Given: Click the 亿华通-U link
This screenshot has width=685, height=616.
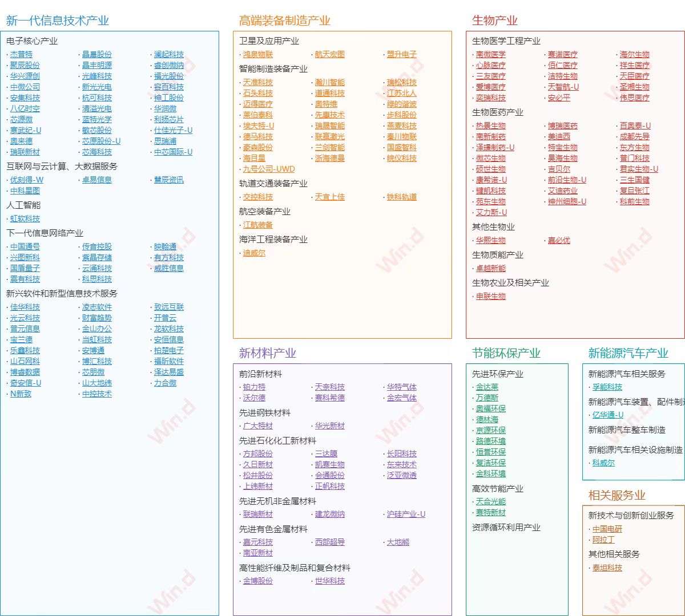Looking at the screenshot, I should [608, 415].
